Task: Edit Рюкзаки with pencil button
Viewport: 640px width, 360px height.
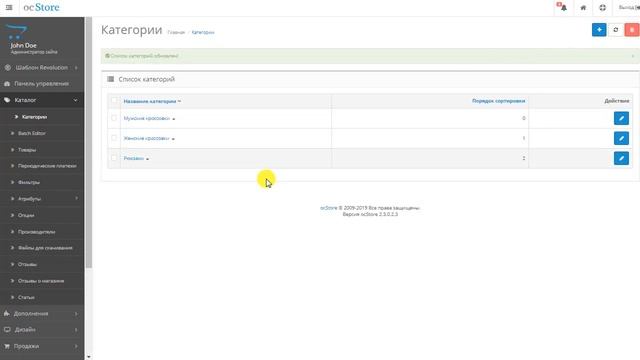Action: coord(621,158)
